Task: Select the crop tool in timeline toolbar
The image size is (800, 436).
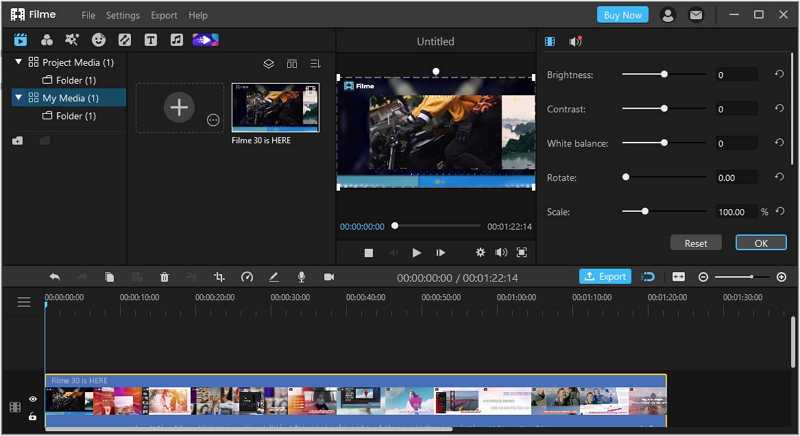Action: [219, 277]
